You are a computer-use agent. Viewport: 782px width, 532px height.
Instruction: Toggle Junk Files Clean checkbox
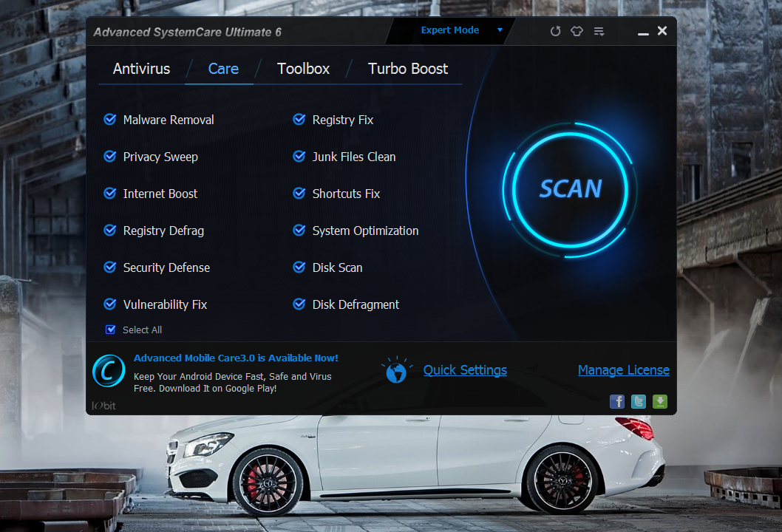pyautogui.click(x=299, y=157)
